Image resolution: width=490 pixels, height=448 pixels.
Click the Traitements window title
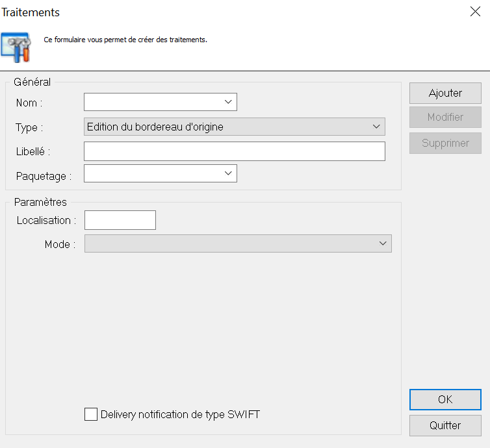click(31, 12)
